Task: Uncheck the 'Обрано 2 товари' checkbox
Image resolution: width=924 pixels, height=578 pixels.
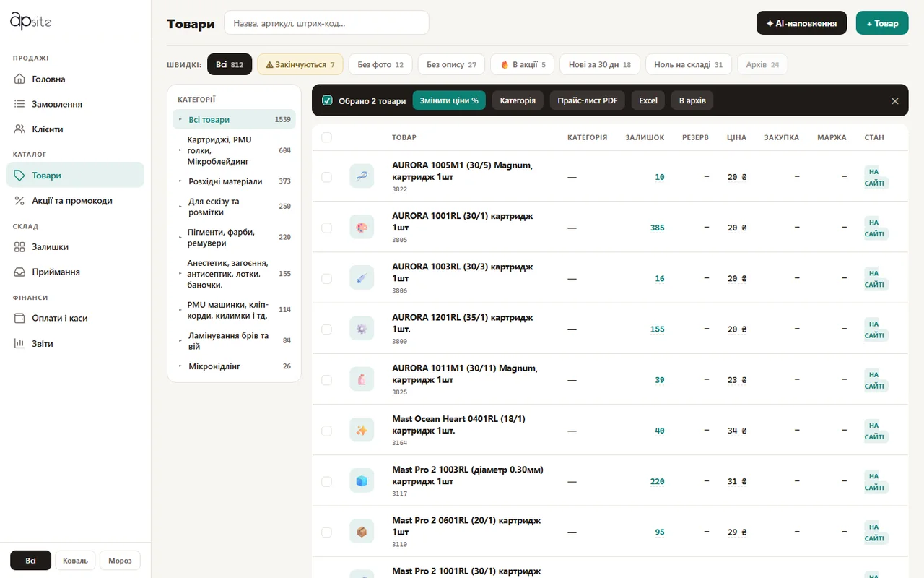Action: coord(328,101)
